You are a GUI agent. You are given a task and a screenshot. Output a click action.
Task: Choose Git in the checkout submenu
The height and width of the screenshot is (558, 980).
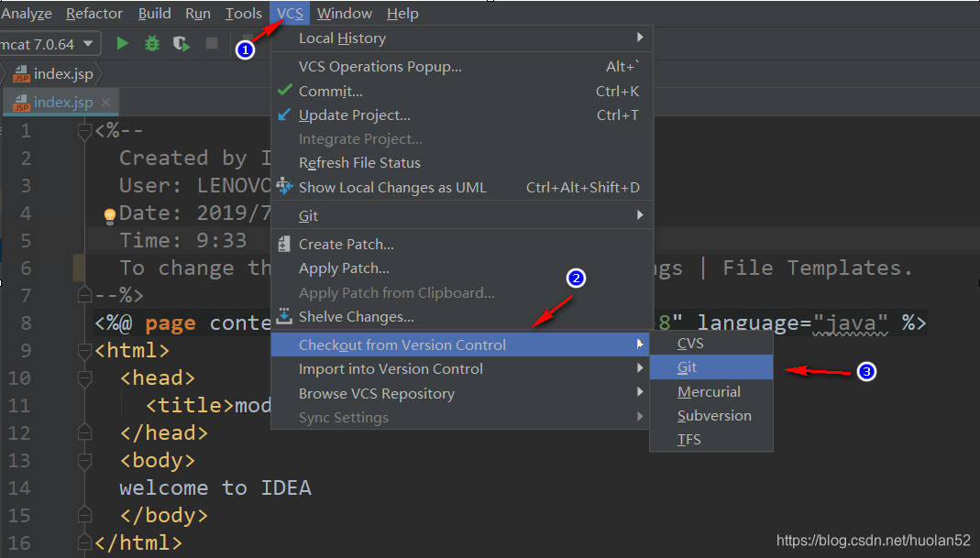coord(711,367)
